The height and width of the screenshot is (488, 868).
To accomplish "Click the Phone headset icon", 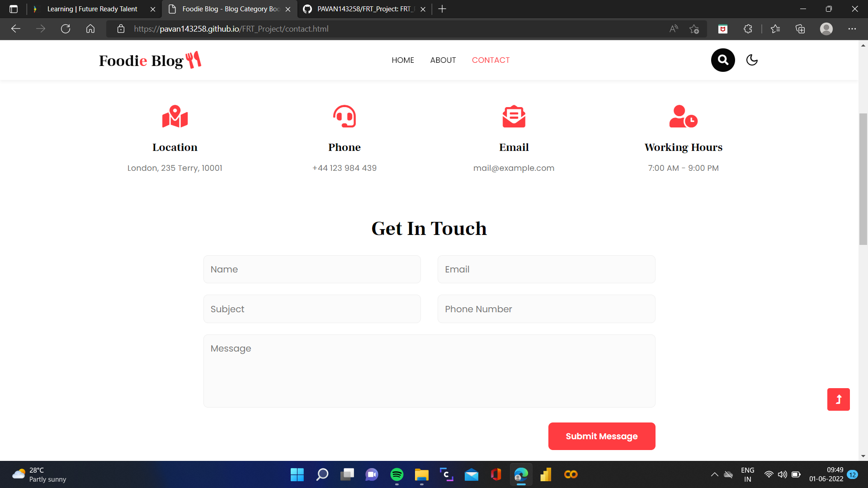I will pos(344,117).
